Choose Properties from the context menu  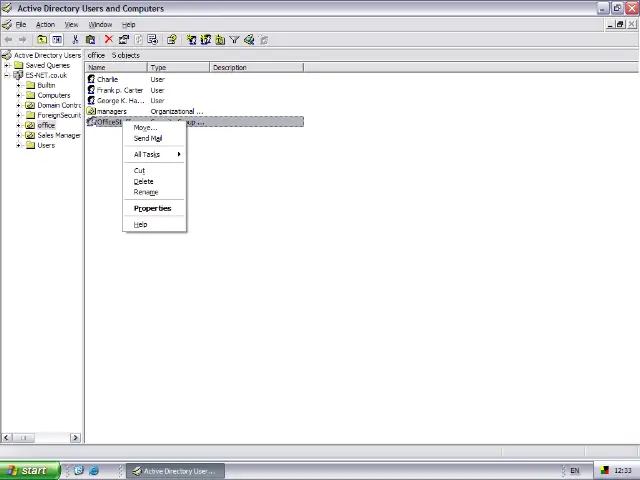point(155,208)
